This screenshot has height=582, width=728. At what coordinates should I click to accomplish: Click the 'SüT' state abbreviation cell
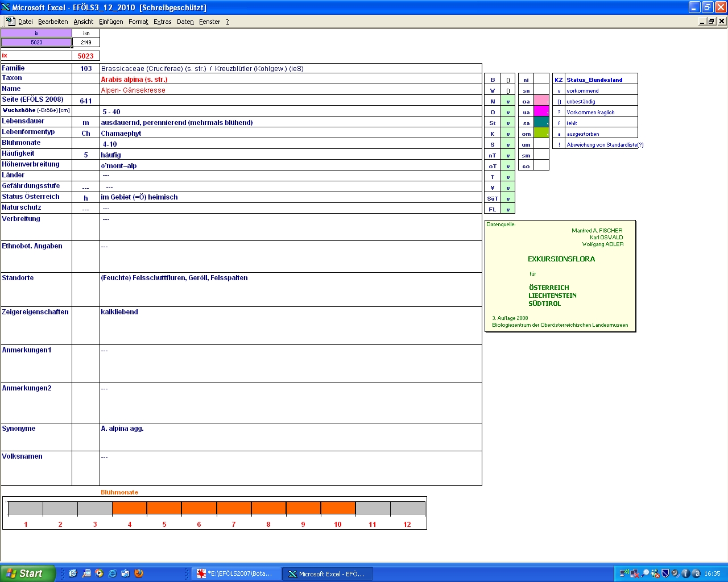point(493,198)
